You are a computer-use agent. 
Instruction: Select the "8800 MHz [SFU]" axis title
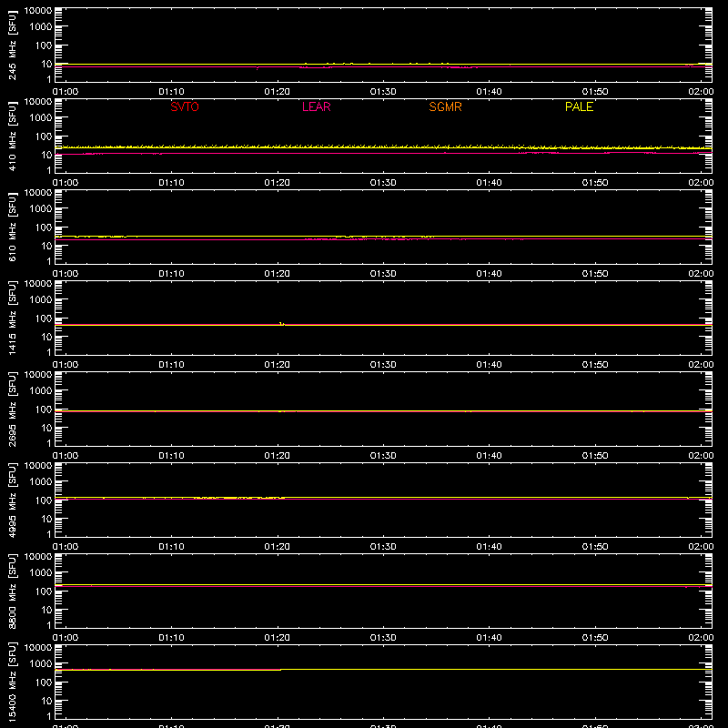click(12, 591)
